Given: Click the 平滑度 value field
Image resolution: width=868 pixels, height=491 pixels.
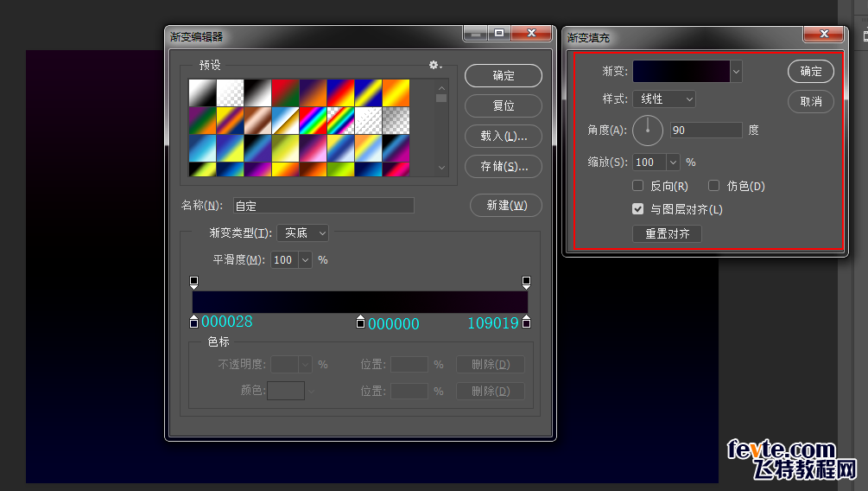Looking at the screenshot, I should (x=284, y=260).
